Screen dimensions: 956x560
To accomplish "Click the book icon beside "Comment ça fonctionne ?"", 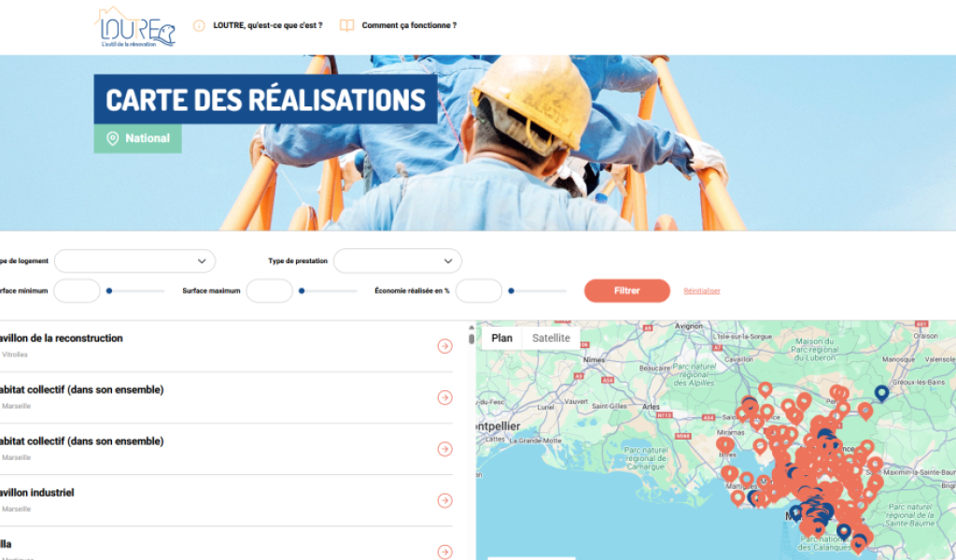I will (346, 26).
